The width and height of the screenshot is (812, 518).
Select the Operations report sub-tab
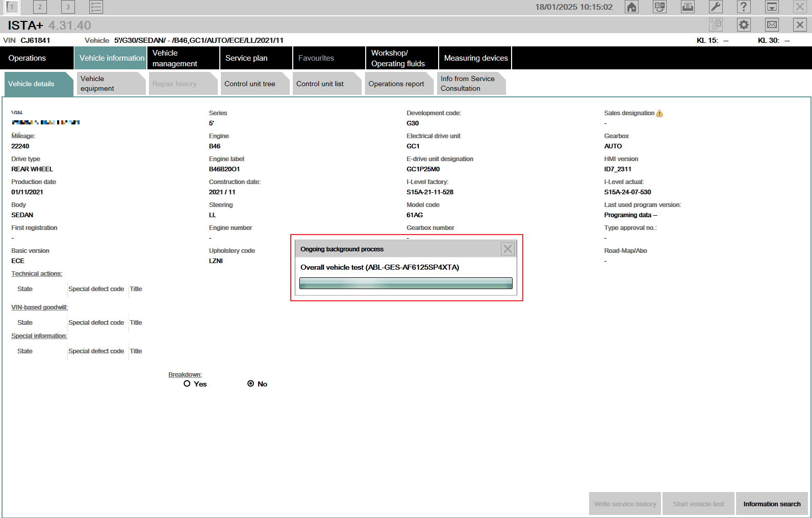coord(399,84)
